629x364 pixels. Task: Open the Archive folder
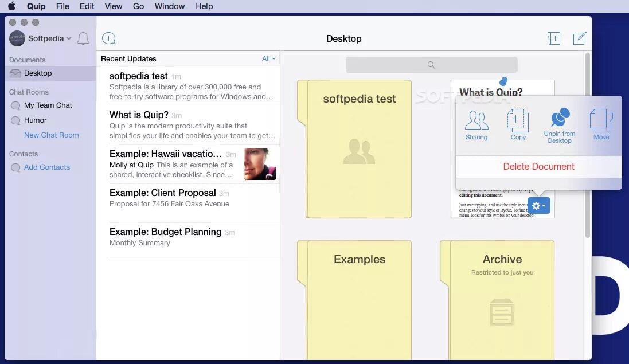498,300
